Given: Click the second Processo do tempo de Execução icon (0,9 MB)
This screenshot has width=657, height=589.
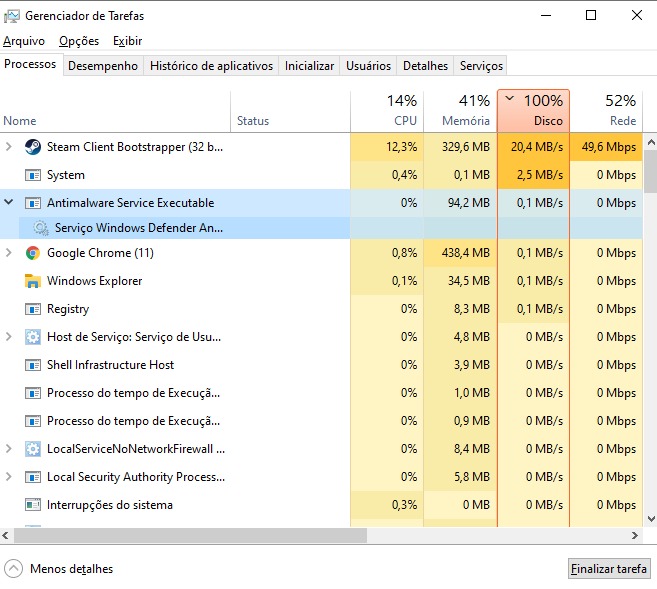Looking at the screenshot, I should tap(33, 421).
